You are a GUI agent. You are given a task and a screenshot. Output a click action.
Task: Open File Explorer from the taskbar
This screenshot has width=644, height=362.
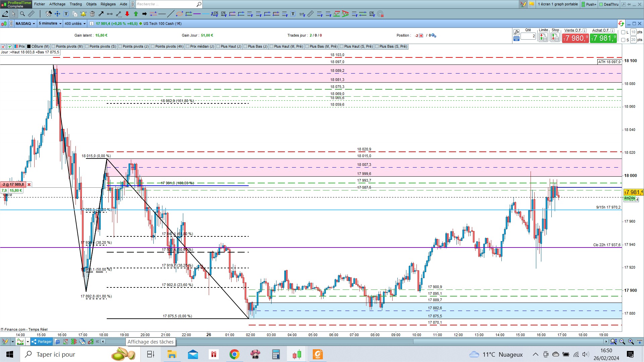coord(172,354)
